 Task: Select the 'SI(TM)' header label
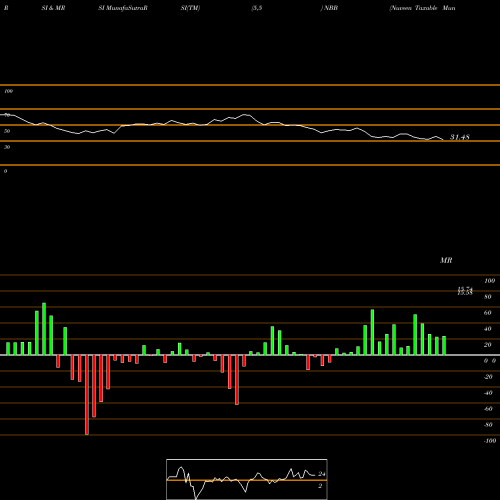(190, 8)
